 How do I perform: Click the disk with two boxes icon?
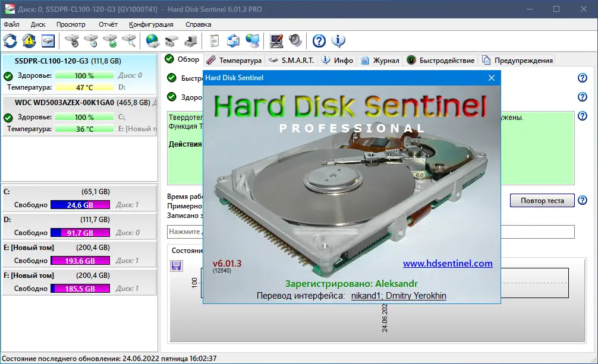[172, 41]
